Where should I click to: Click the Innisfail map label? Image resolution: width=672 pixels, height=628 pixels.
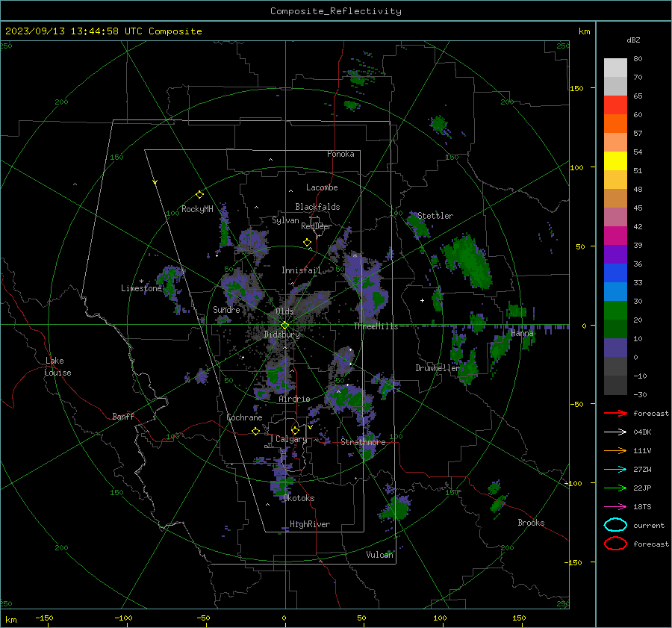301,270
